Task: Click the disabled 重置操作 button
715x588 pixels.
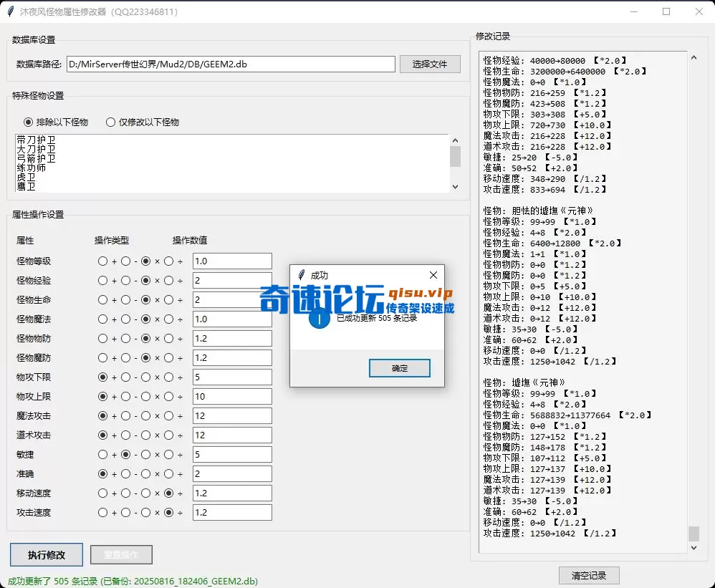Action: pos(120,555)
